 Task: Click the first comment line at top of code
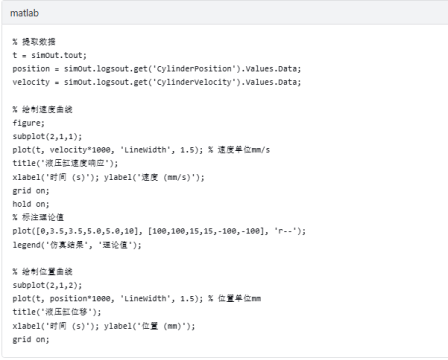click(34, 42)
